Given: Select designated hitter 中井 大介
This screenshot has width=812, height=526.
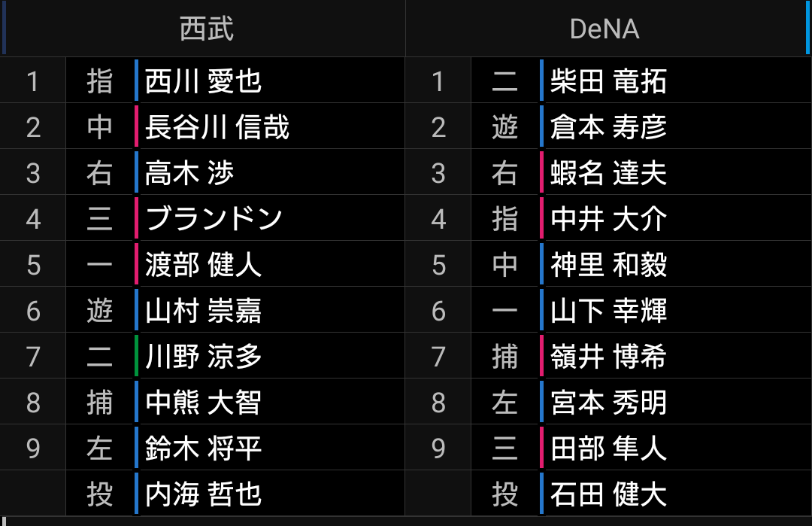Looking at the screenshot, I should pyautogui.click(x=608, y=219).
